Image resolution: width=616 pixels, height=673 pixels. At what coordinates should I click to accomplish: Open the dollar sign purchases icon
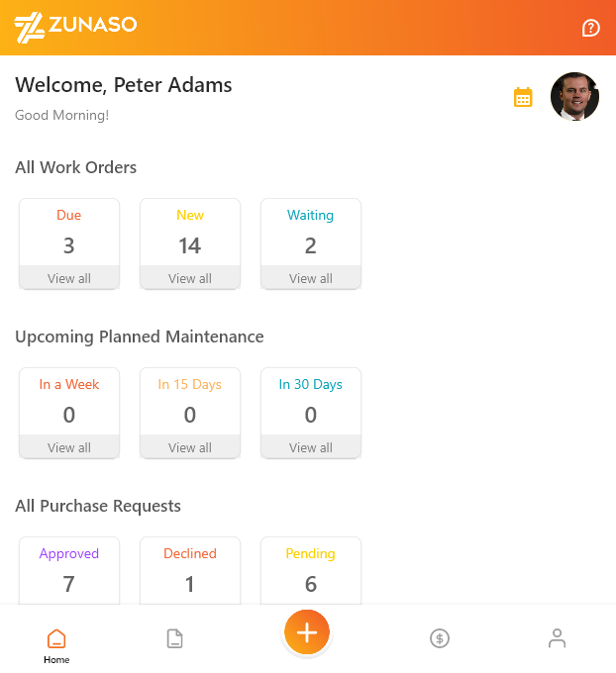[440, 638]
